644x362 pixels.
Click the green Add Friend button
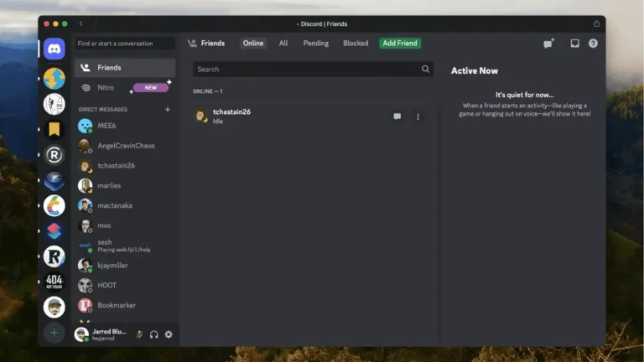coord(400,43)
